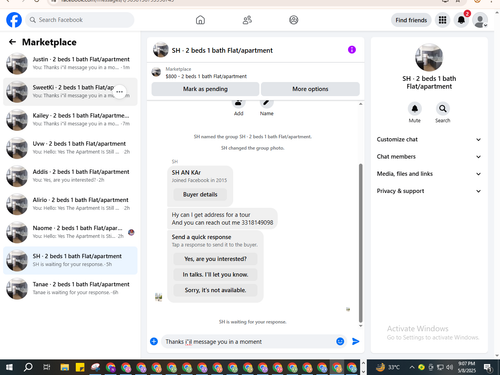Click SweetKi conversation row

click(x=70, y=92)
